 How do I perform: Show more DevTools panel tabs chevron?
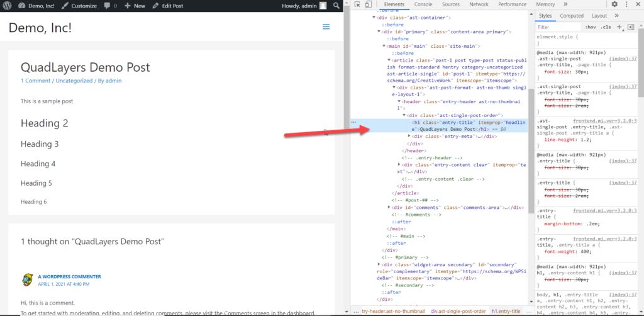pyautogui.click(x=565, y=4)
